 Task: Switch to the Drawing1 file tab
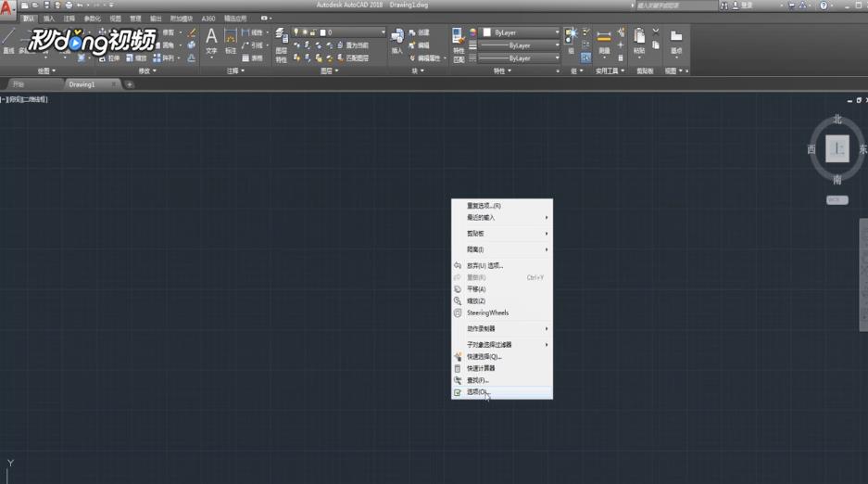(92, 84)
